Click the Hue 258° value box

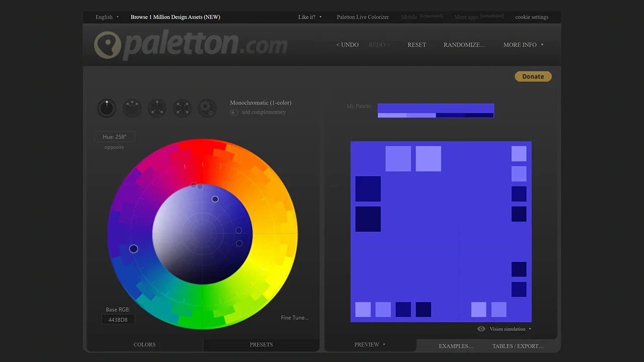pos(115,137)
